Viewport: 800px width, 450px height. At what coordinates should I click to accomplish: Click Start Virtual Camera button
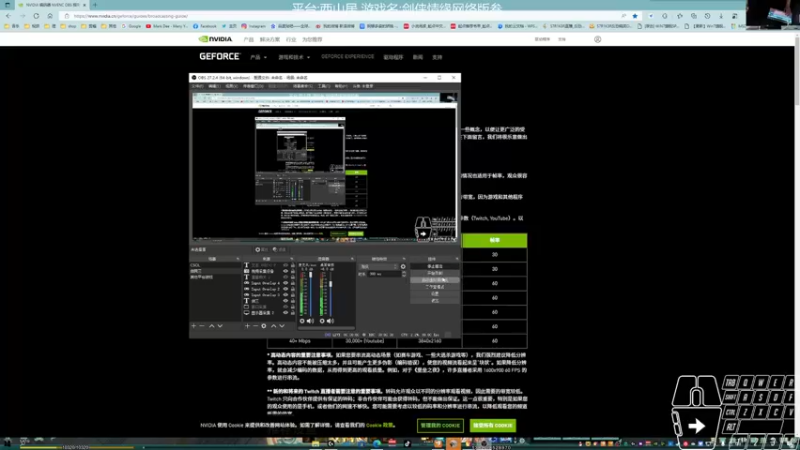tap(435, 280)
